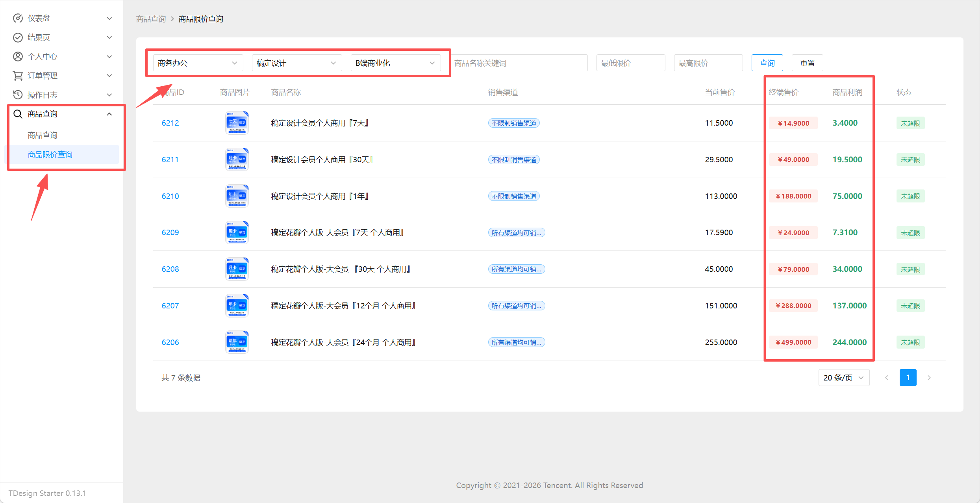The width and height of the screenshot is (980, 503).
Task: Click the ¥14.9000 terminal price tag
Action: (793, 123)
